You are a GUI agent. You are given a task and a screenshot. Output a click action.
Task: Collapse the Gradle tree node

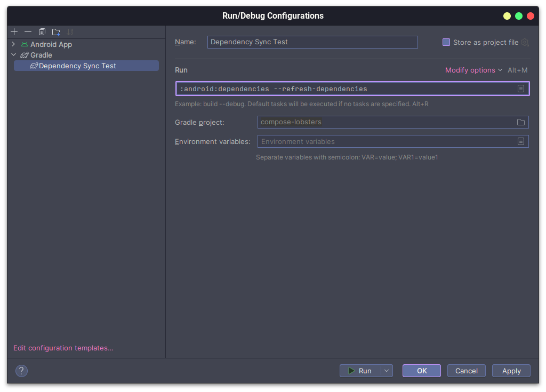click(13, 55)
